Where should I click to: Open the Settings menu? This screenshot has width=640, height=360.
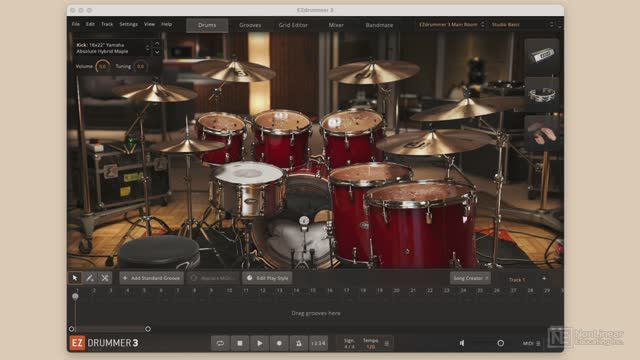pyautogui.click(x=129, y=24)
